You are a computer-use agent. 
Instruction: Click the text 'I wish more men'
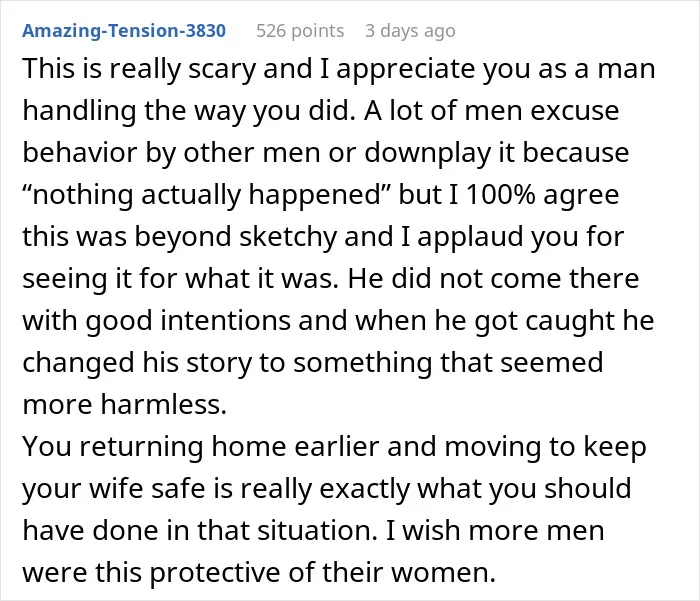pos(495,530)
